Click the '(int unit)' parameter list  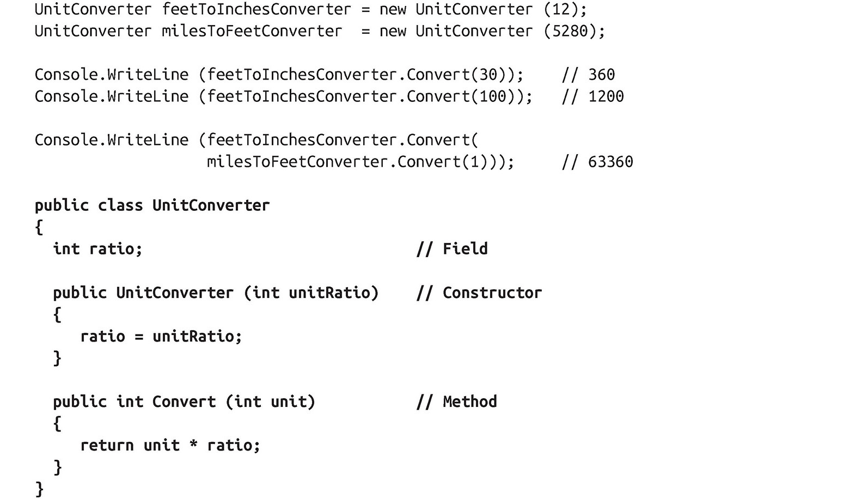(x=271, y=401)
